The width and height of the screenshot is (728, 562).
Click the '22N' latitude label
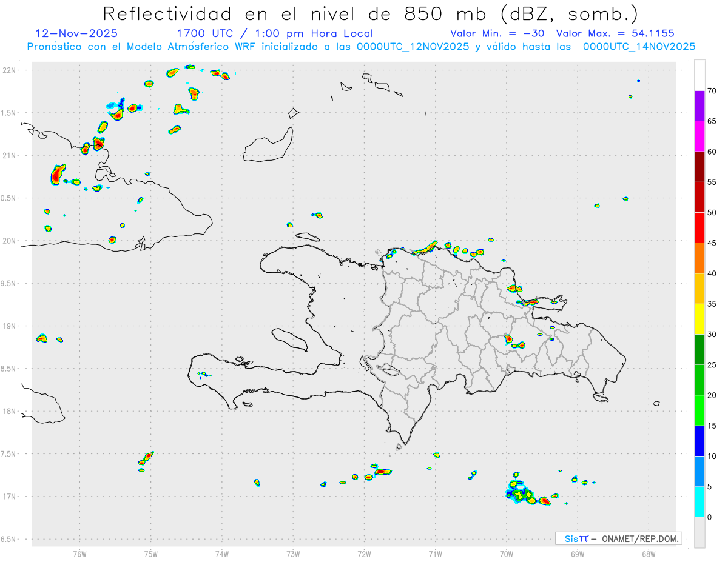[10, 70]
